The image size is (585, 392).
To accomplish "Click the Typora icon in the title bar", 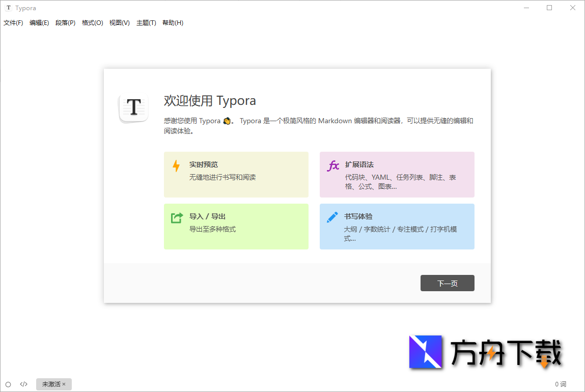I will pos(7,8).
